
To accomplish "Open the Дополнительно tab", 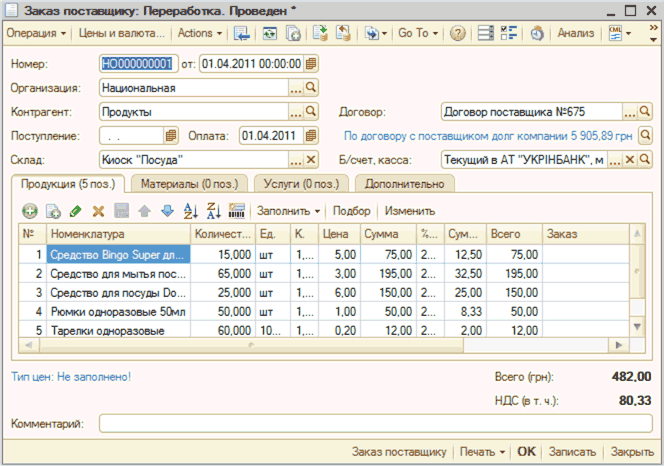I will 405,184.
